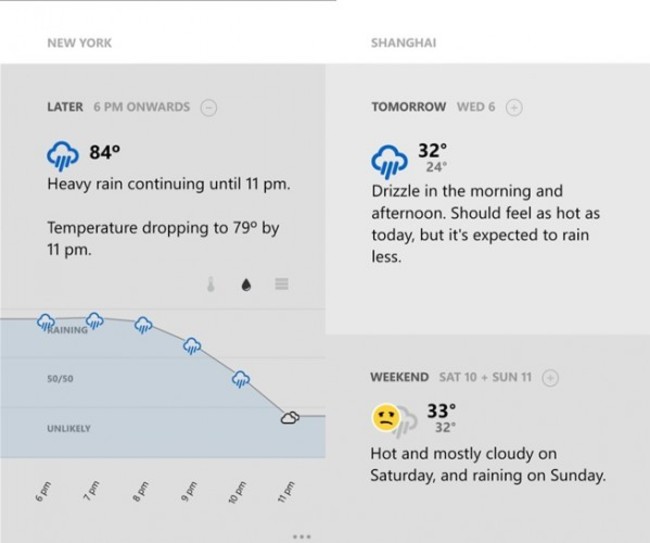
Task: Click the 8 pm rain cloud on graph
Action: (x=143, y=324)
